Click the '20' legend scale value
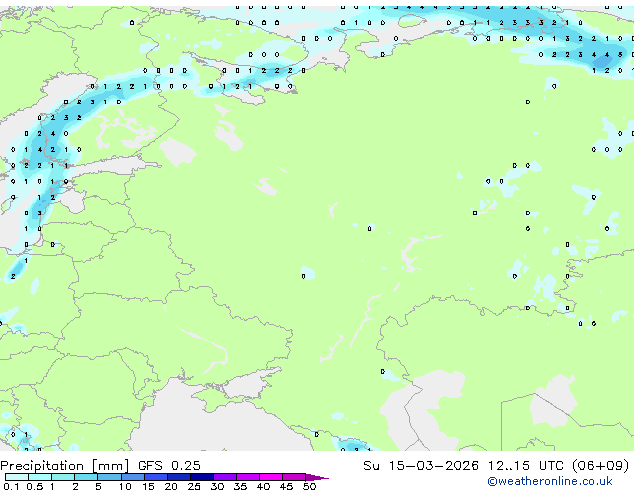The width and height of the screenshot is (634, 490). point(171,486)
